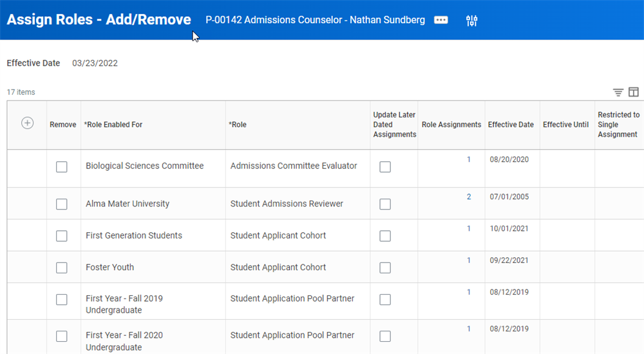Click 08/12/2019 in Fall 2020 Undergraduate row
The height and width of the screenshot is (354, 644).
coord(509,329)
